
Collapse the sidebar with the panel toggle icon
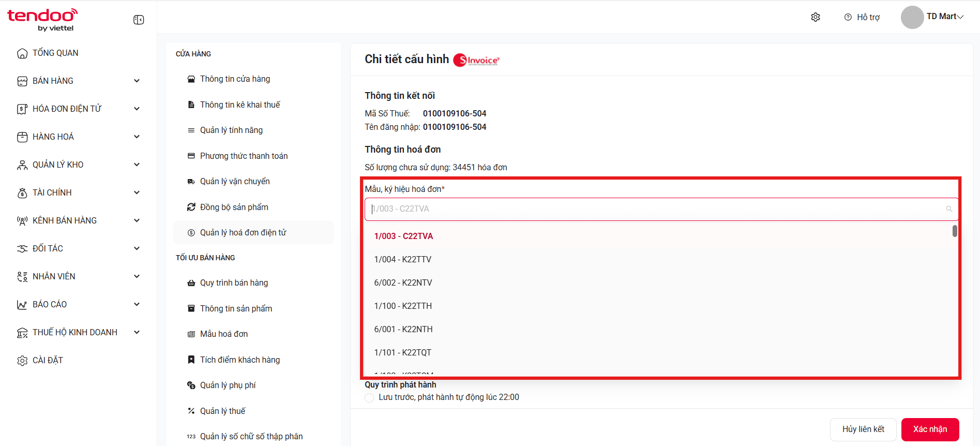click(139, 20)
